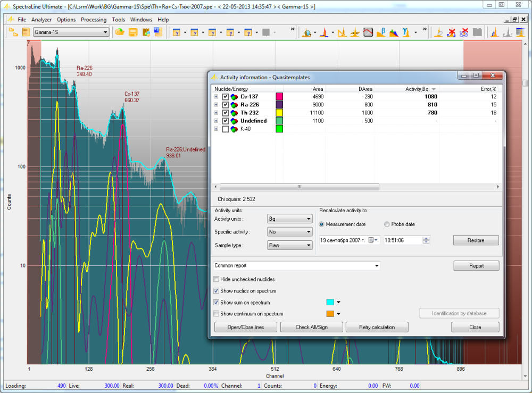
Task: Click the orange document list toolbar icon
Action: (26, 32)
